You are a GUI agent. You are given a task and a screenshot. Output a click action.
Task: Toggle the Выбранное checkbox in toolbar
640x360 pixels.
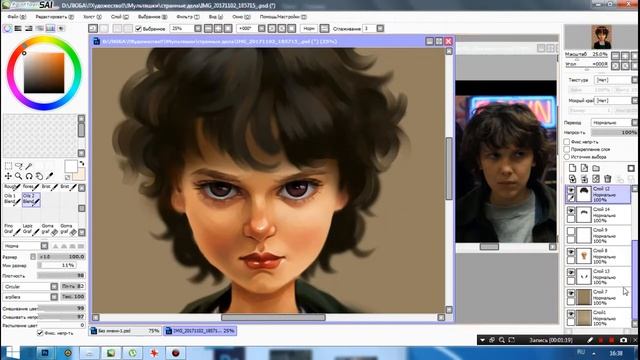[138, 29]
